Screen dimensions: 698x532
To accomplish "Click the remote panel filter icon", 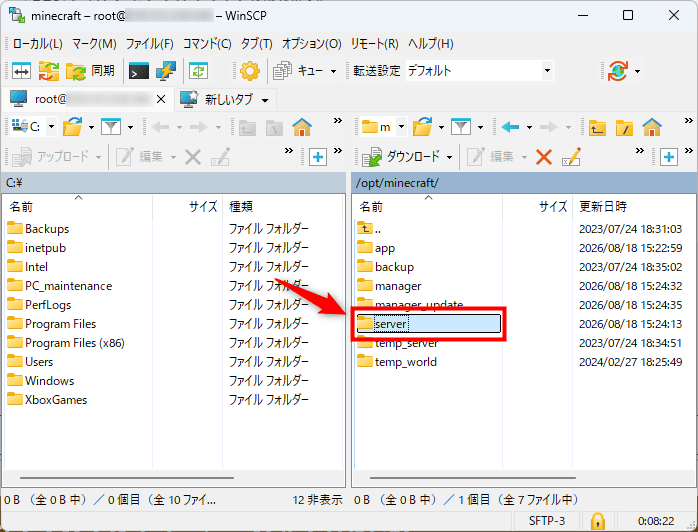I will click(x=461, y=127).
